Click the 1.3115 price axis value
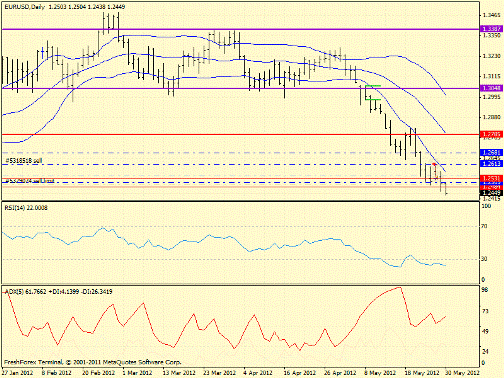The image size is (504, 378). coord(492,76)
